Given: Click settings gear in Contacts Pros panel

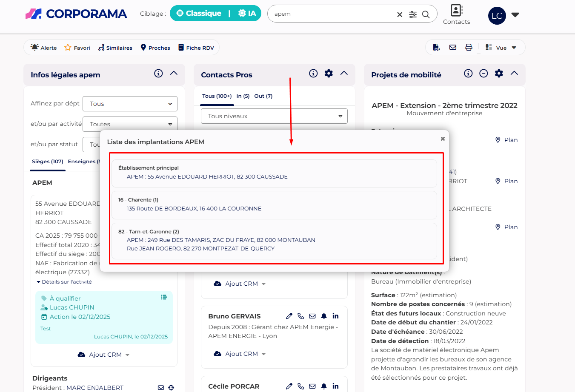Looking at the screenshot, I should tap(329, 74).
